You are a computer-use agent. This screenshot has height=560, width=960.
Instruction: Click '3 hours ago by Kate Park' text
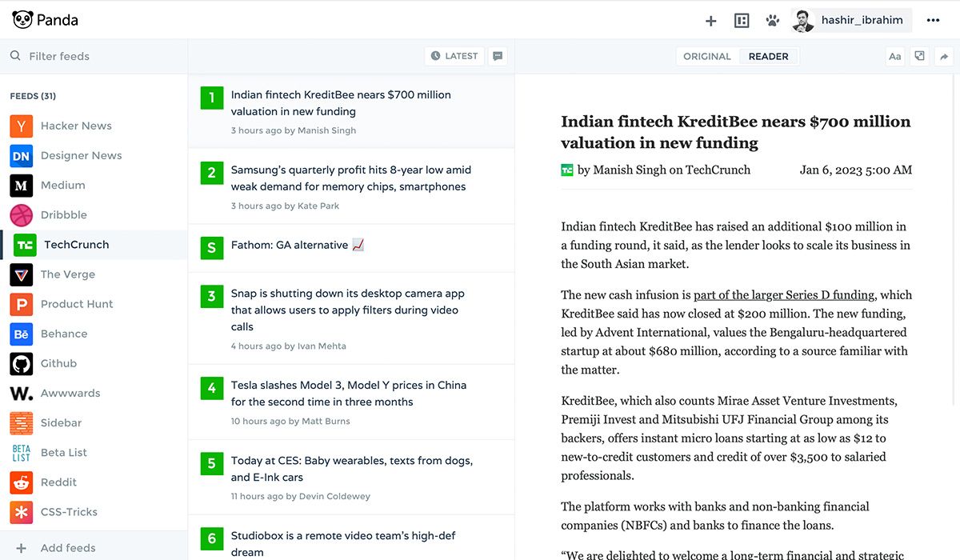(x=285, y=206)
